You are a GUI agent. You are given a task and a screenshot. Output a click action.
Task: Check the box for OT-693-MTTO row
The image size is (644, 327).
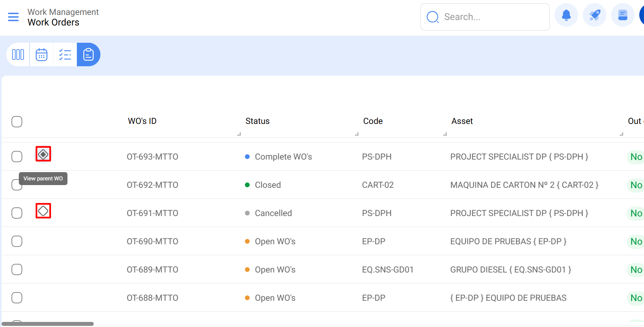pos(17,157)
